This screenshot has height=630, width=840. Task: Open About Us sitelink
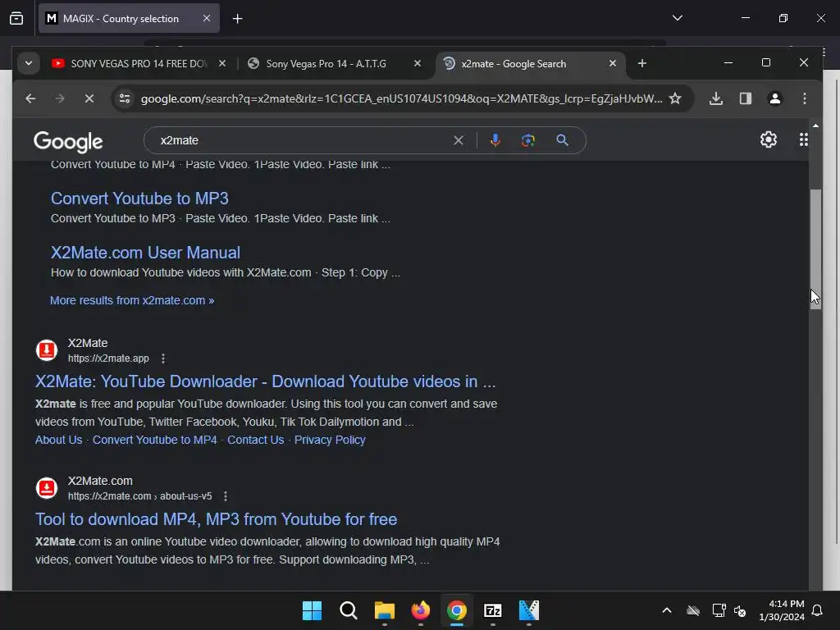[x=59, y=440]
